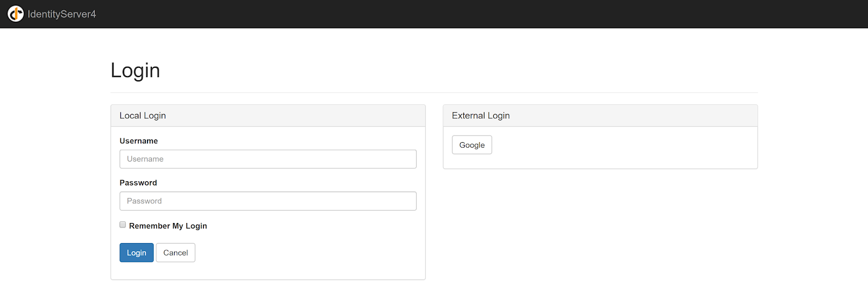This screenshot has height=300, width=868.
Task: Sign in with the Google button
Action: point(472,145)
